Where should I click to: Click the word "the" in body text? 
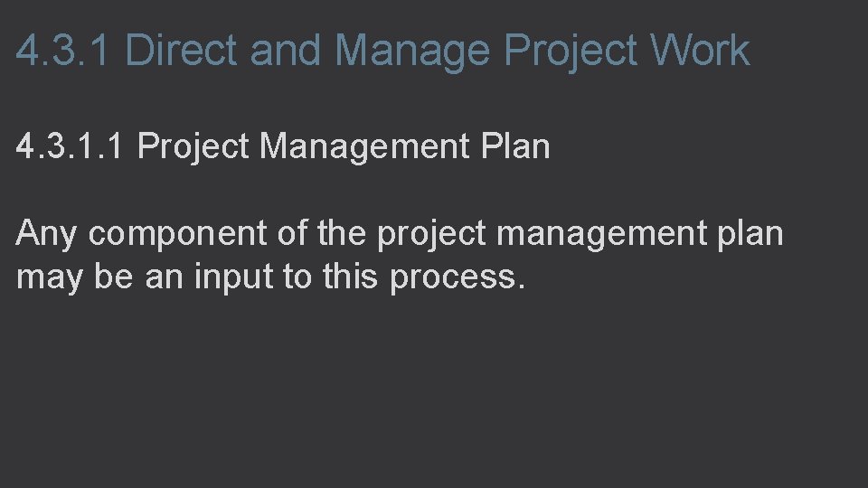coord(343,234)
